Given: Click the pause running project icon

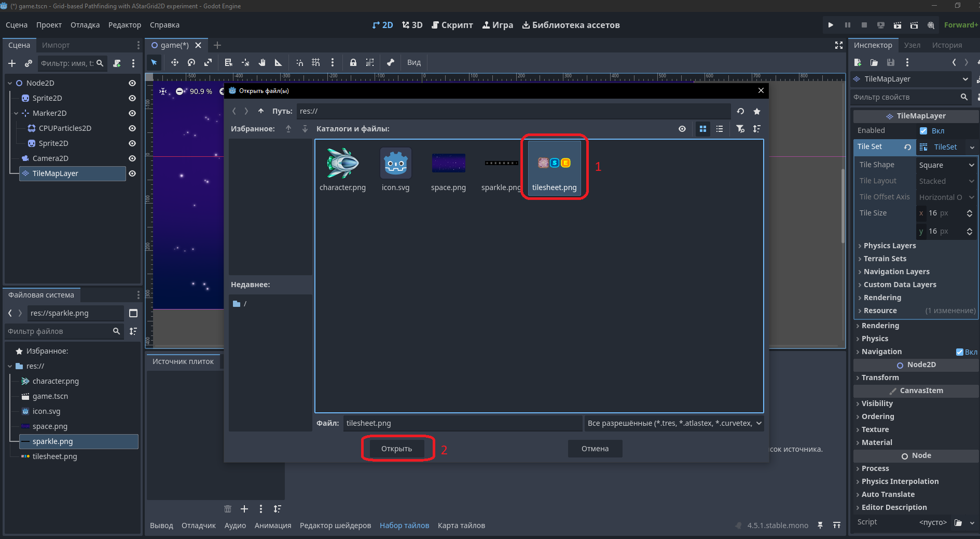Looking at the screenshot, I should (x=847, y=25).
